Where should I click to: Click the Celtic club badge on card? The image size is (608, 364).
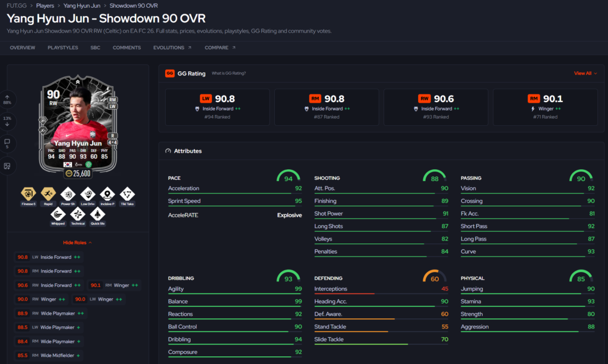[88, 164]
